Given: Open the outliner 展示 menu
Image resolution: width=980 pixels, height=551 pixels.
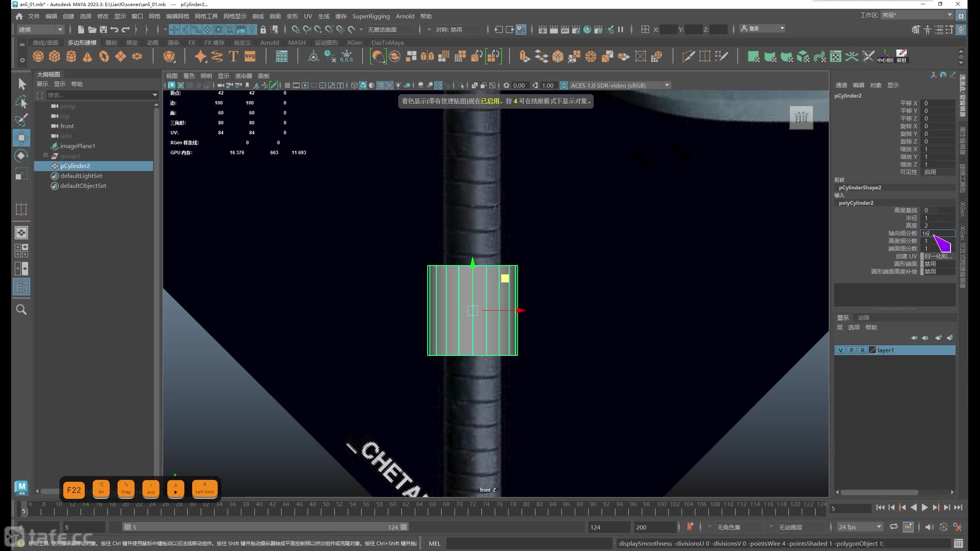Looking at the screenshot, I should pyautogui.click(x=42, y=84).
